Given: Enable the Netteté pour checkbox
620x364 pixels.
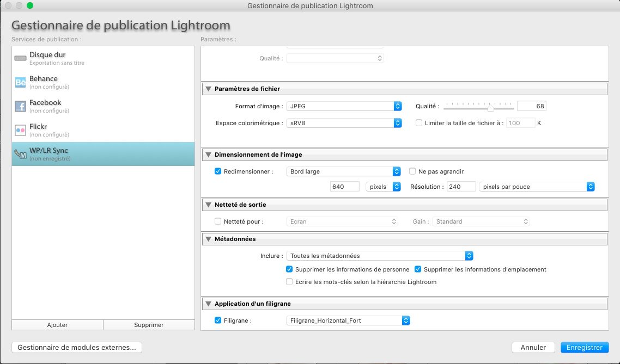Looking at the screenshot, I should click(218, 221).
